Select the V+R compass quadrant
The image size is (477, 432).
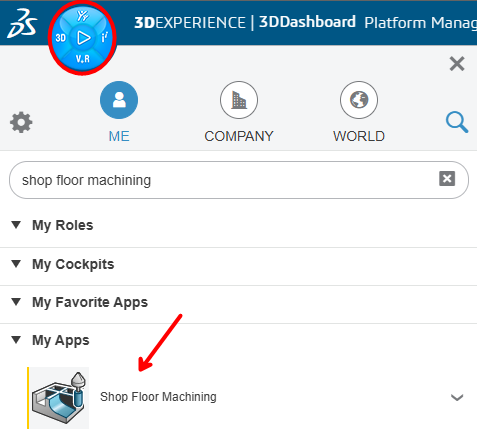(82, 59)
